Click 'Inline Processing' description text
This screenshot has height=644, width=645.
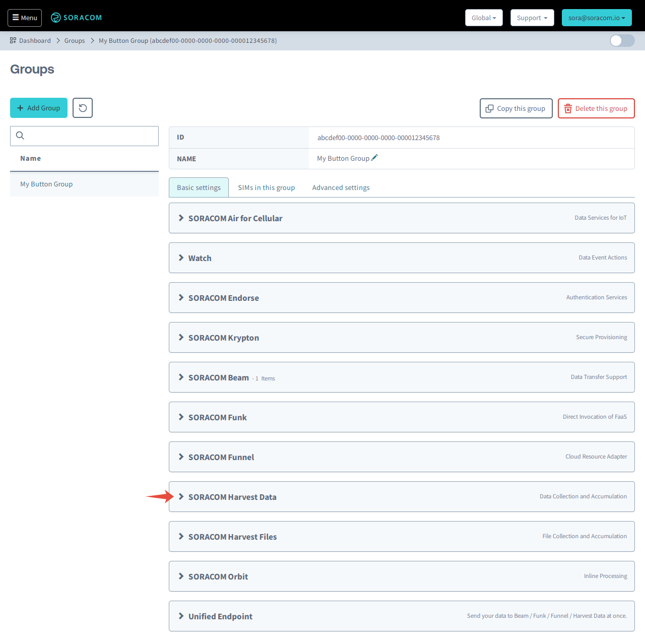[606, 576]
